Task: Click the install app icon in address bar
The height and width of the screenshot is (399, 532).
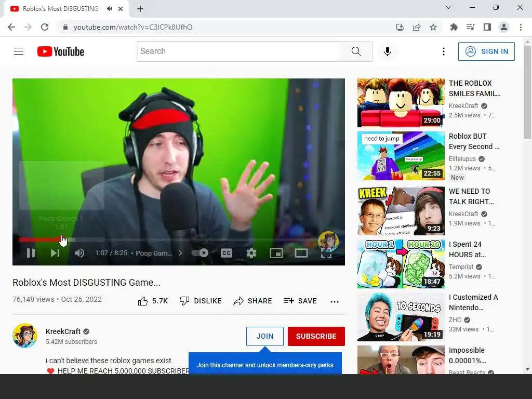Action: 400,27
